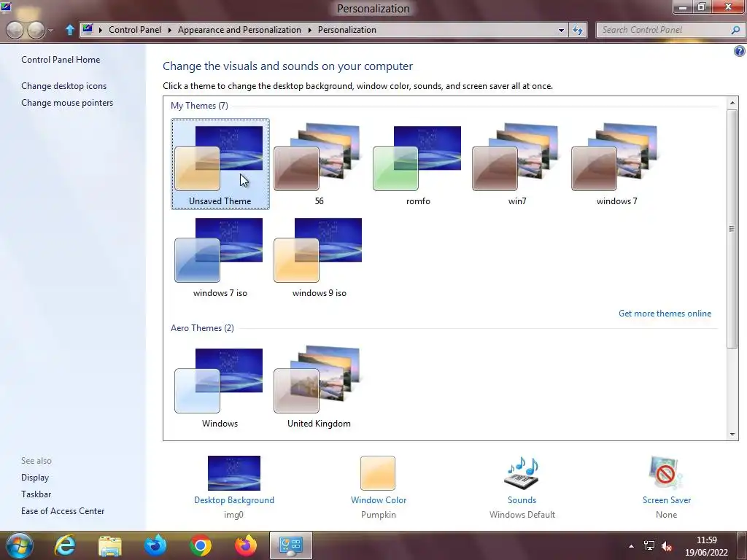
Task: Select the Unsaved Theme thumbnail
Action: pyautogui.click(x=220, y=164)
